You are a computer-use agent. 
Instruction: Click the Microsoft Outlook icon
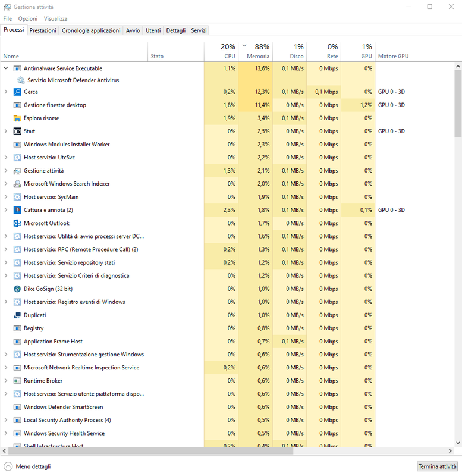pos(17,223)
